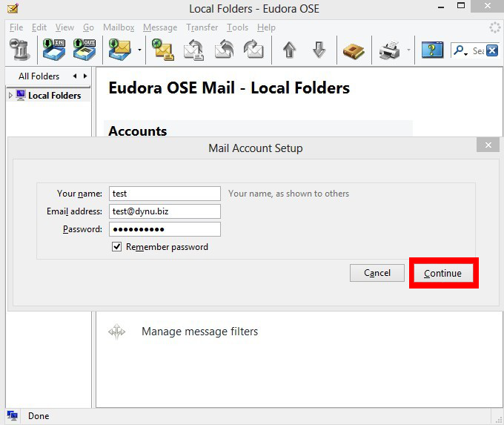Image resolution: width=504 pixels, height=425 pixels.
Task: Open the OUT mailbox toolbar icon
Action: [x=84, y=50]
